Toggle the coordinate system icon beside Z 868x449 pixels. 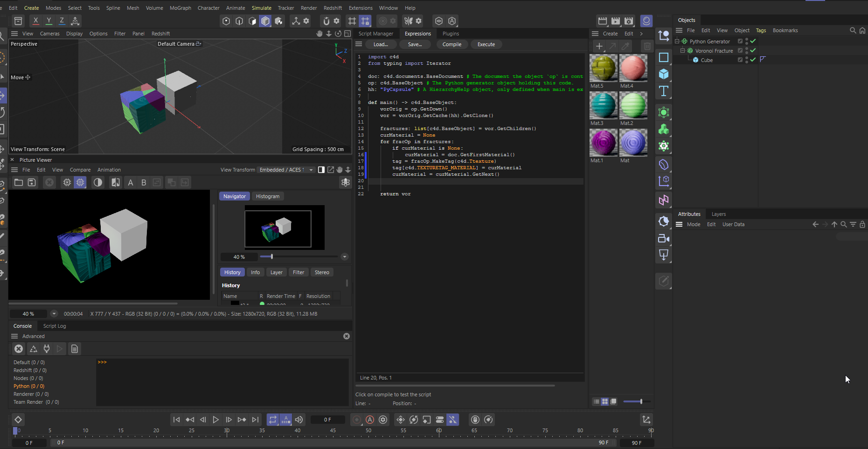[x=75, y=21]
